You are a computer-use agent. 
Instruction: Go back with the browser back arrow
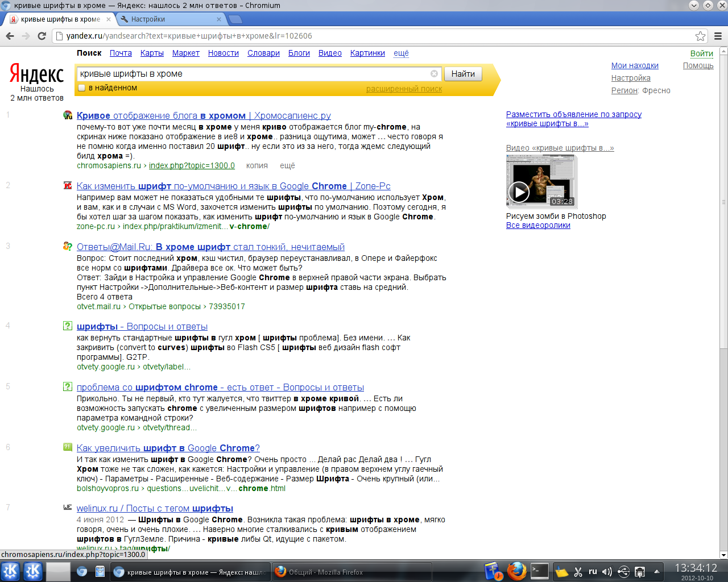point(10,36)
